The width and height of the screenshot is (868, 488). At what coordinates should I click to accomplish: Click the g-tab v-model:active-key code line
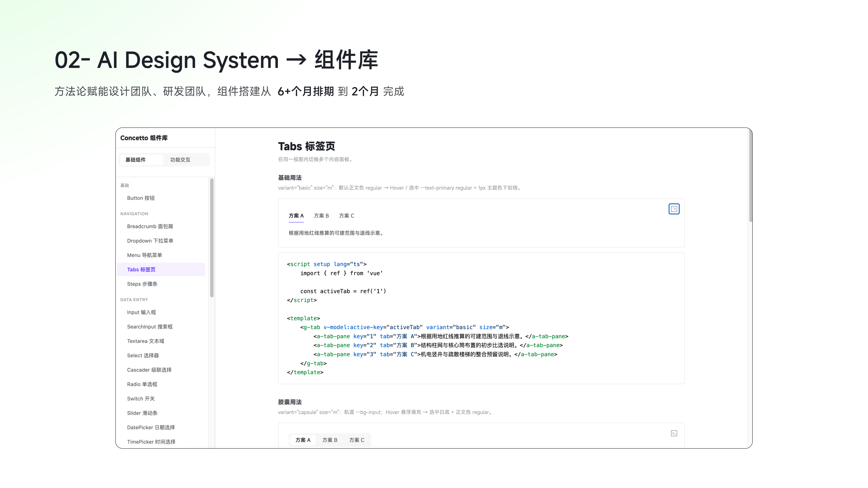point(404,327)
